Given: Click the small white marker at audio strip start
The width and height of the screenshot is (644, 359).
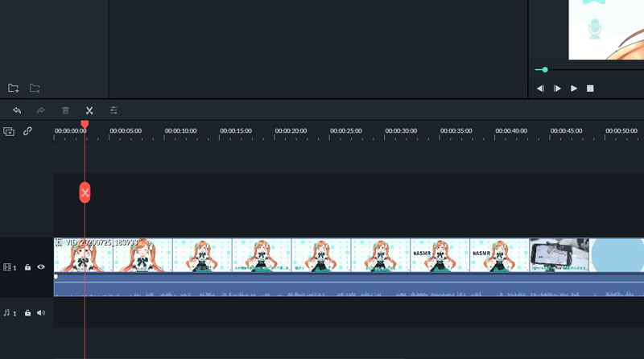Looking at the screenshot, I should click(56, 277).
